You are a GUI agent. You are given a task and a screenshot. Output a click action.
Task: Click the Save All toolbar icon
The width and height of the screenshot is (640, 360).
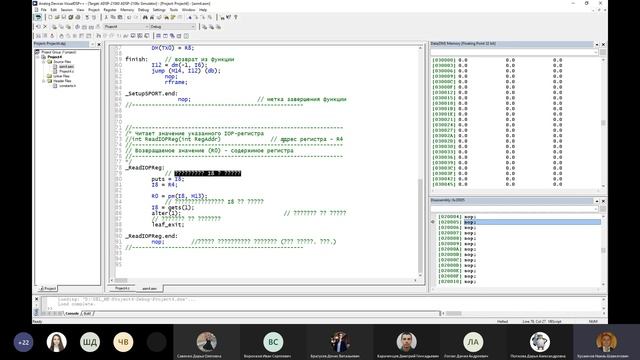tap(71, 18)
